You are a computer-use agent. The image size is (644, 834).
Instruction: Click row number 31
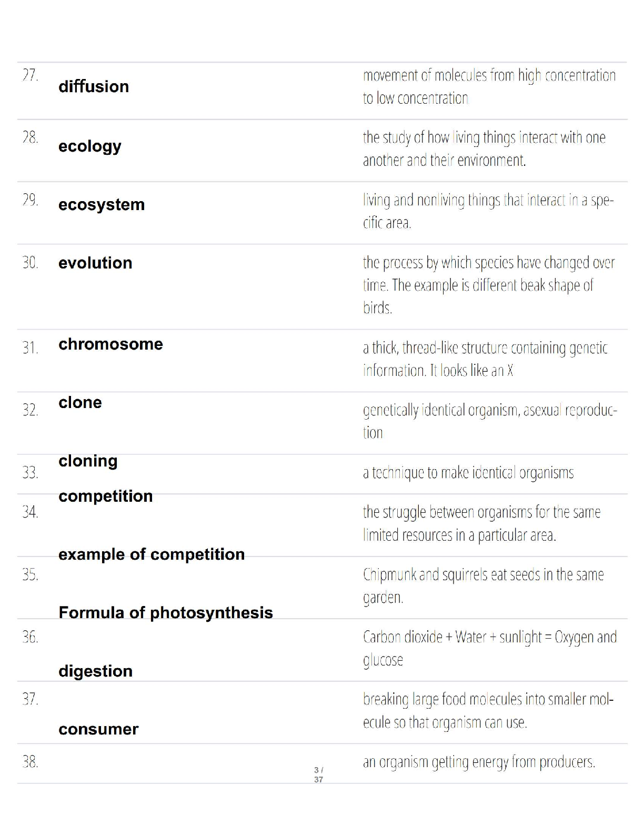coord(30,347)
